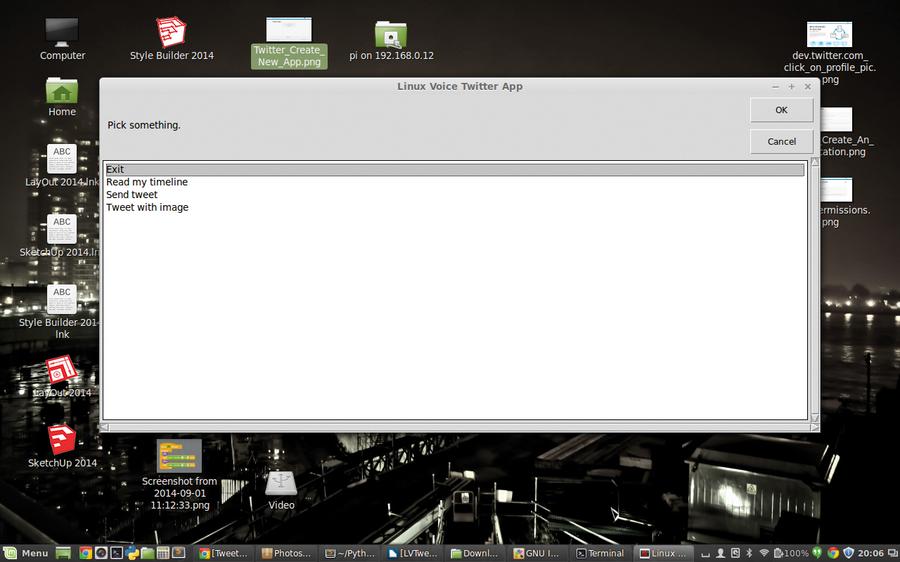The height and width of the screenshot is (562, 900).
Task: Click the Chrome tray icon
Action: 833,553
